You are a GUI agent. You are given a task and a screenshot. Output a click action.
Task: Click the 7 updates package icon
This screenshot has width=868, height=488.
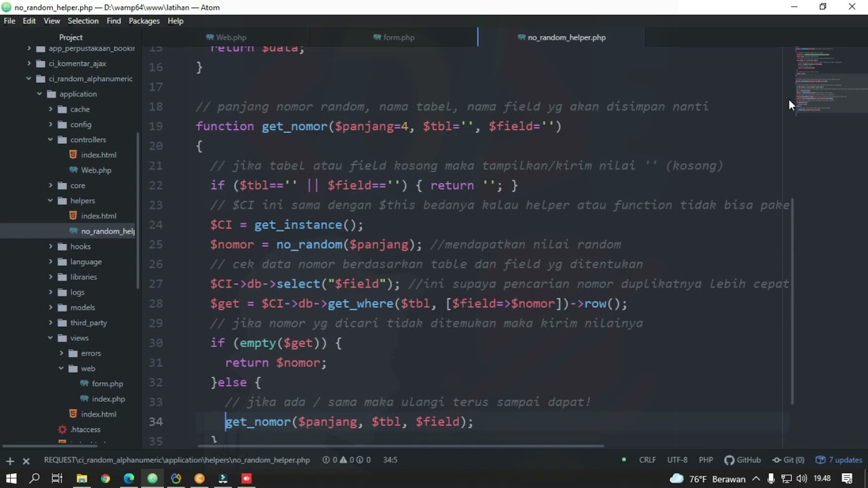(x=821, y=460)
